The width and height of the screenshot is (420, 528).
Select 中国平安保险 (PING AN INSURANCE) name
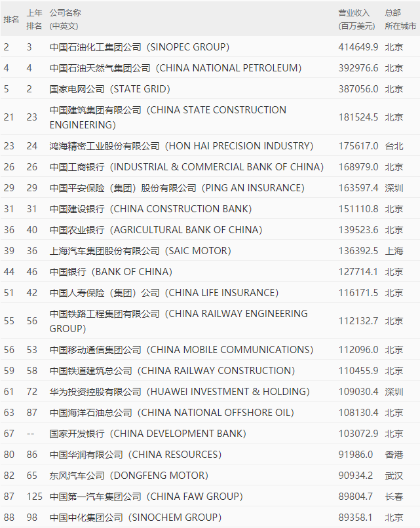tap(177, 187)
